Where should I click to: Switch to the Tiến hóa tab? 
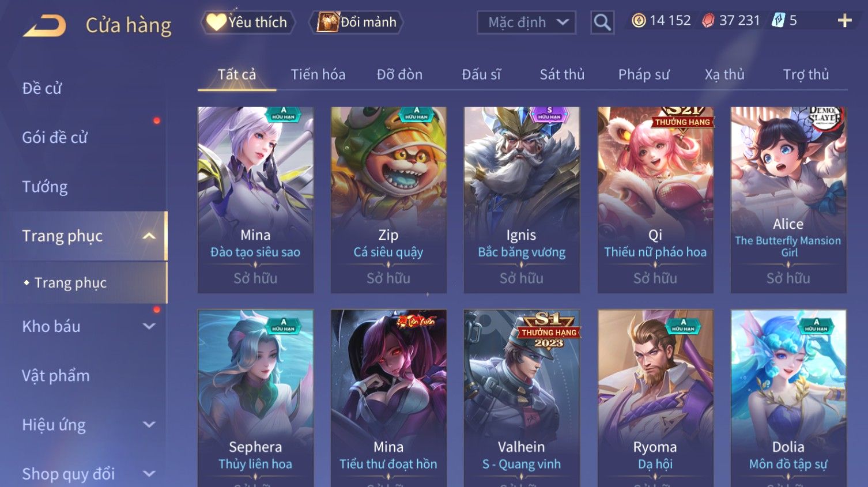[318, 74]
